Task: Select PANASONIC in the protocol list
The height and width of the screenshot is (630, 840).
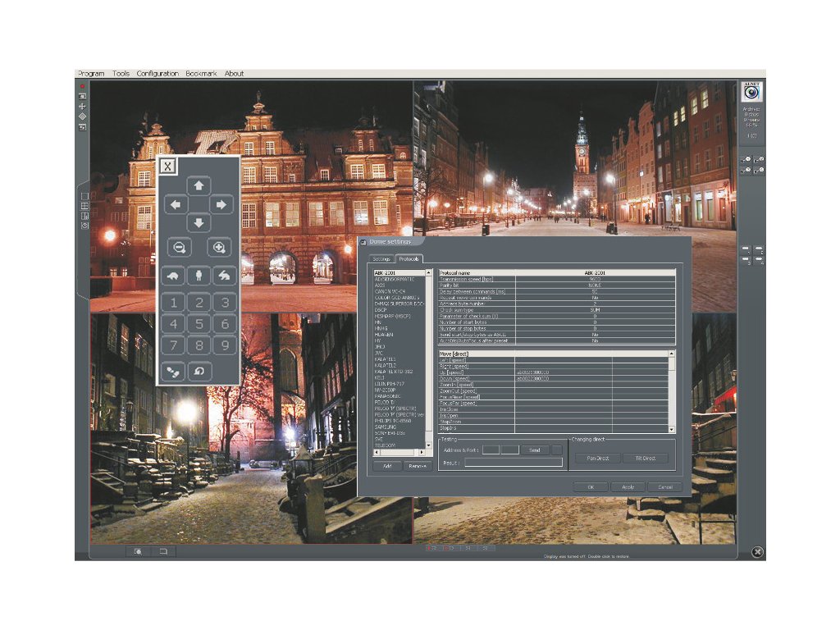Action: coord(390,395)
